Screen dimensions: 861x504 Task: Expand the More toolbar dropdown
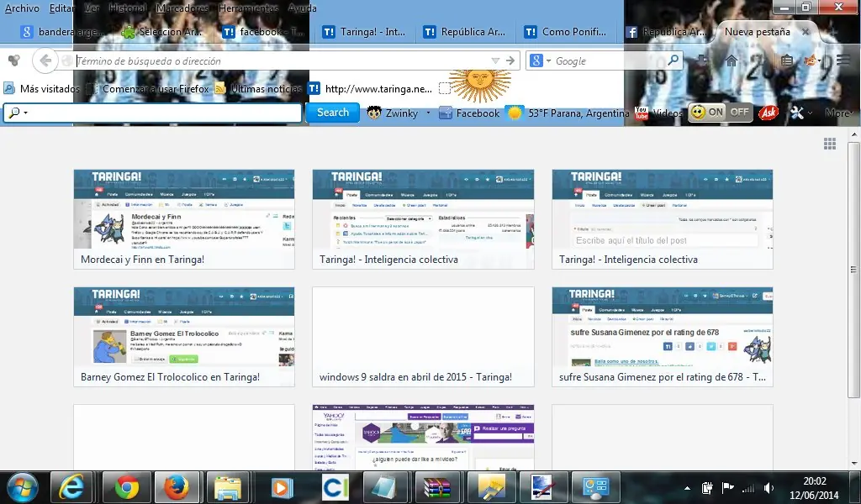pos(838,113)
